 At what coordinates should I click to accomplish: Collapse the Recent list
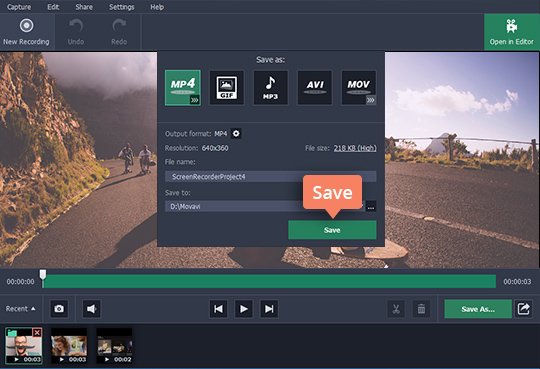[x=20, y=309]
